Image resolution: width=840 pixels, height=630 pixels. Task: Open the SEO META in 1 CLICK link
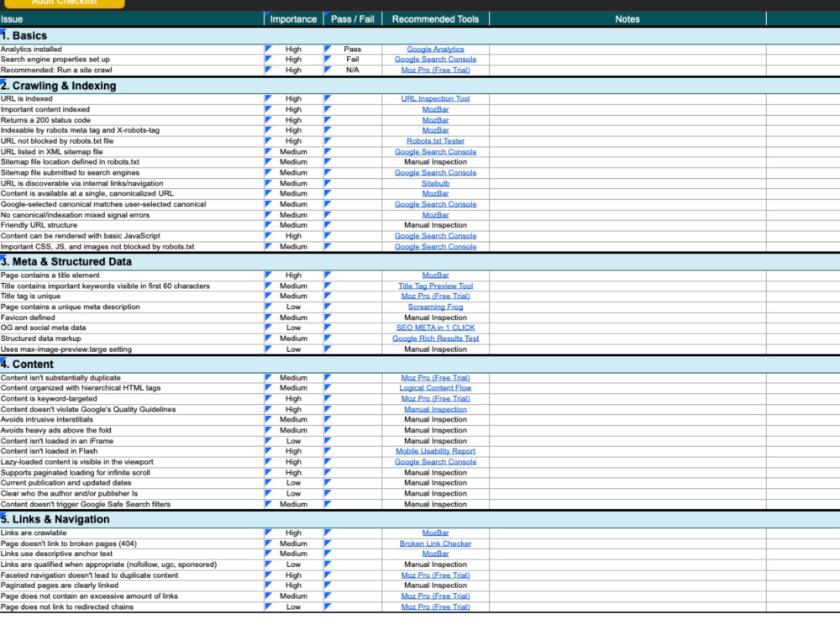pyautogui.click(x=435, y=328)
